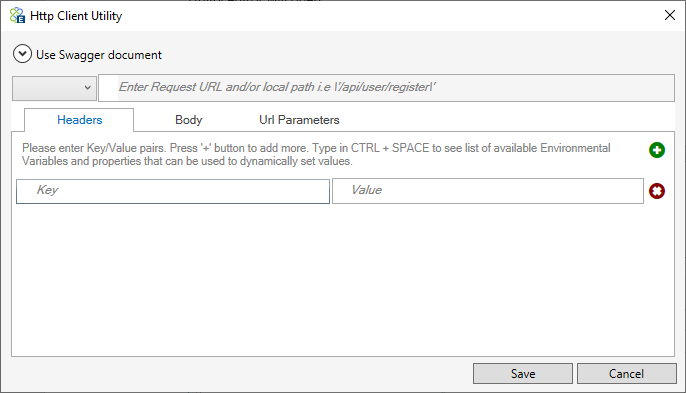Click empty area below the header row

[343, 280]
